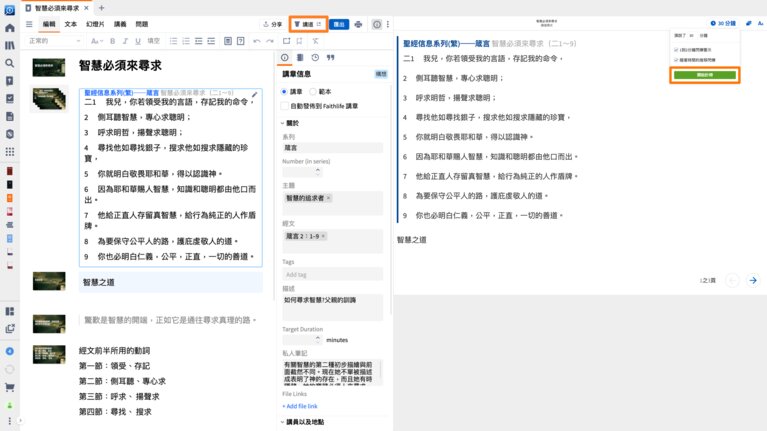Select the 範本 radio button
The height and width of the screenshot is (431, 767).
point(313,91)
